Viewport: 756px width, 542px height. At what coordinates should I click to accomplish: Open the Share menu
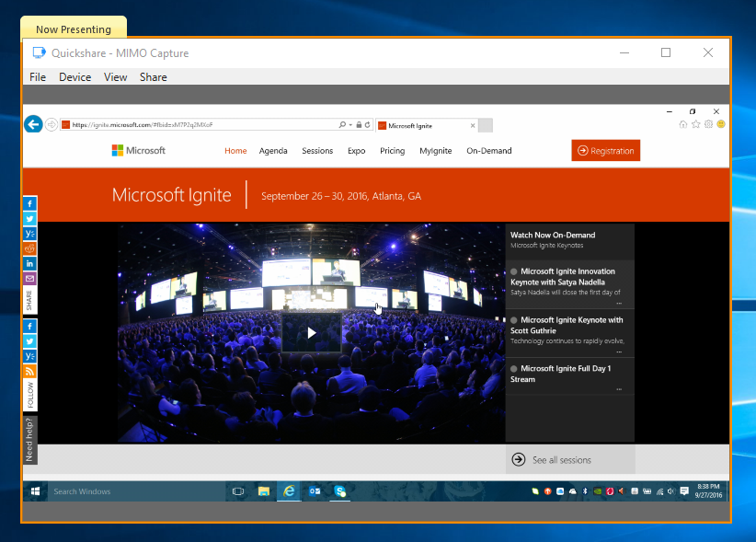(154, 77)
